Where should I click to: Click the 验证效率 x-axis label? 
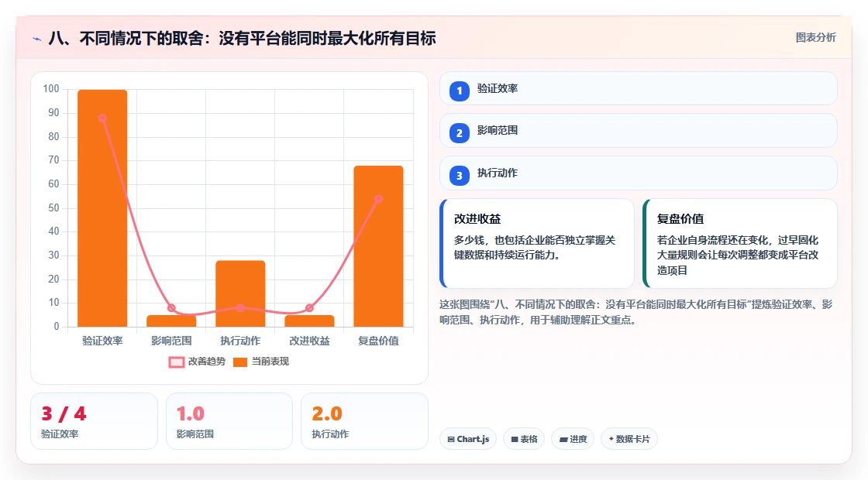(102, 341)
